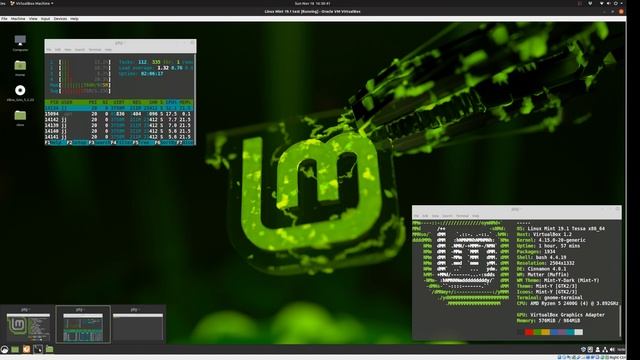This screenshot has width=640, height=360.
Task: Click htop F3 Search function button
Action: pos(99,142)
